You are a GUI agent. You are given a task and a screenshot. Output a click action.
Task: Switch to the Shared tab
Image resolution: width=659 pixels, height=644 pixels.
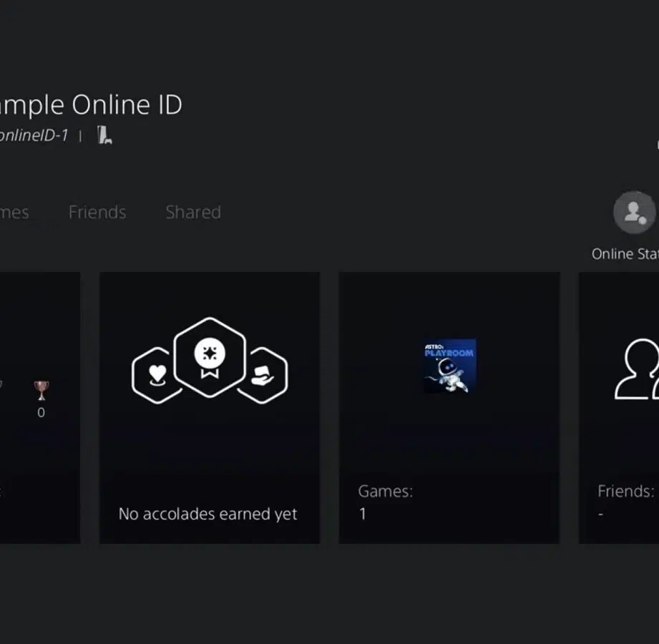pos(193,213)
